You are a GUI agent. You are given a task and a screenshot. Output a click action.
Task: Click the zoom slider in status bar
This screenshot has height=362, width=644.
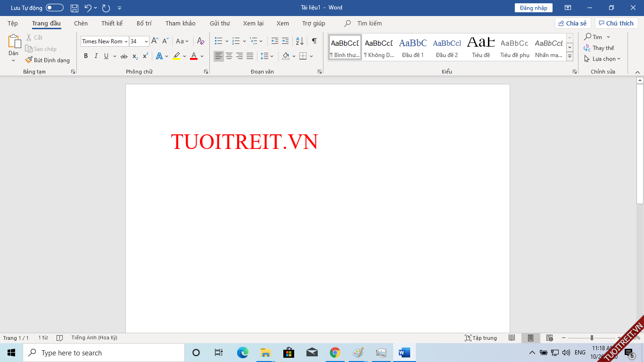pos(592,338)
